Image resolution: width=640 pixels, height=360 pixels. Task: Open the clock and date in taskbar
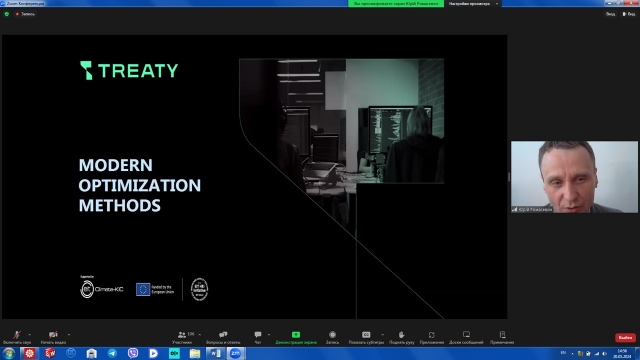(x=622, y=353)
